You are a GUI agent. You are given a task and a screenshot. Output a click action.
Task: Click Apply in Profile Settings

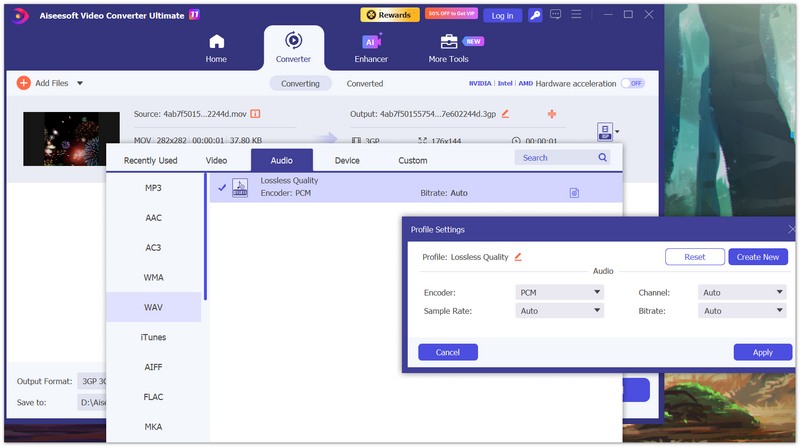[x=763, y=352]
